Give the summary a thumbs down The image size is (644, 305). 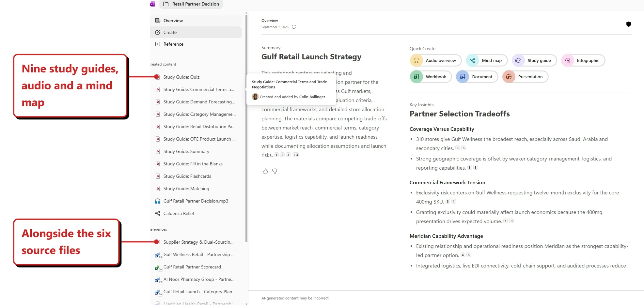coord(275,171)
